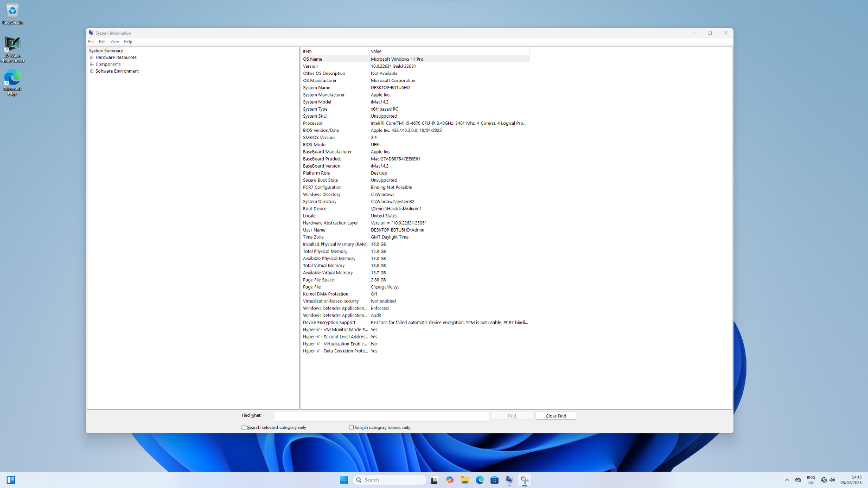
Task: Open the Windows Start menu
Action: [344, 480]
